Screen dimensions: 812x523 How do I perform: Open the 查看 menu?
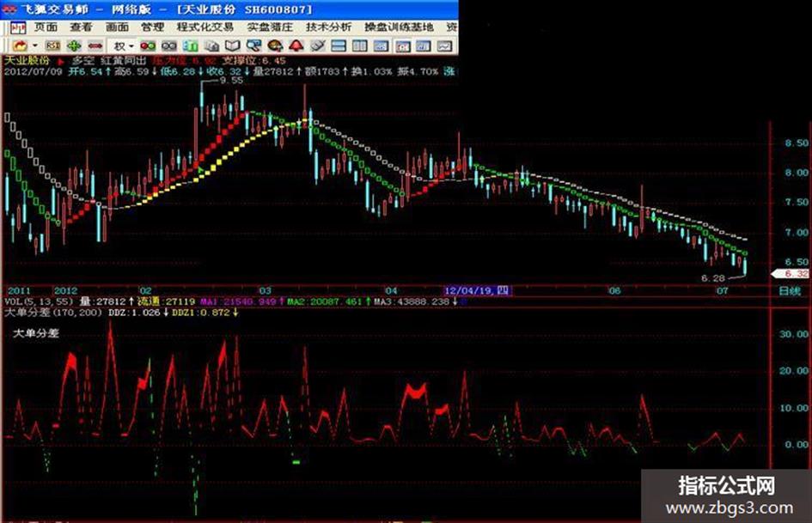point(81,27)
